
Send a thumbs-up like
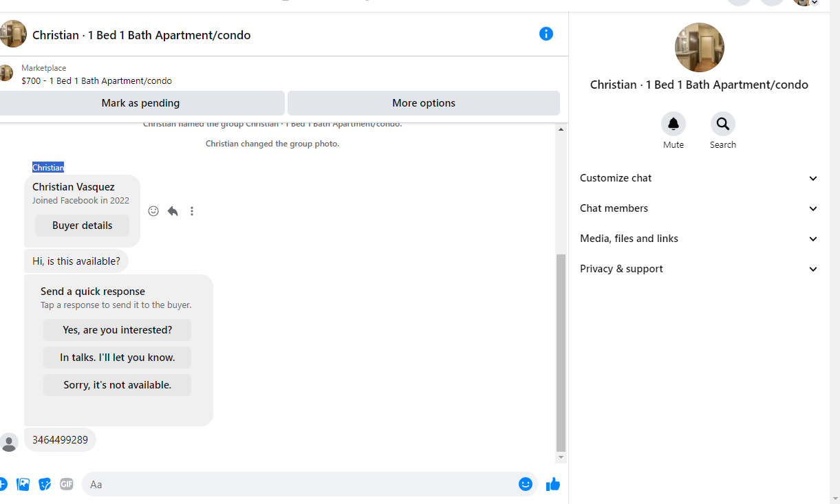[553, 484]
